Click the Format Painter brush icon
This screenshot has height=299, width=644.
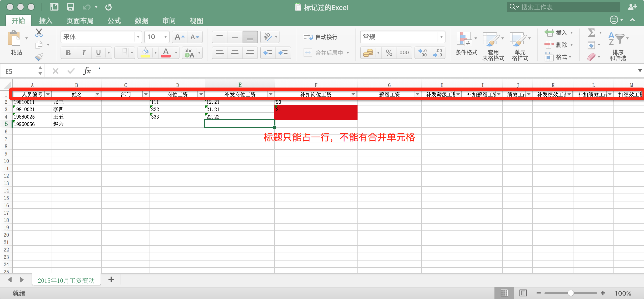pyautogui.click(x=39, y=57)
